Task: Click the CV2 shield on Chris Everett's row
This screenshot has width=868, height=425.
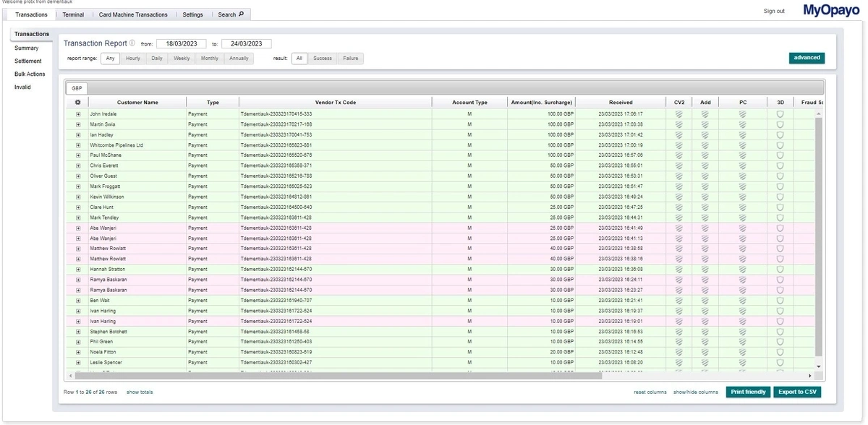Action: tap(678, 165)
